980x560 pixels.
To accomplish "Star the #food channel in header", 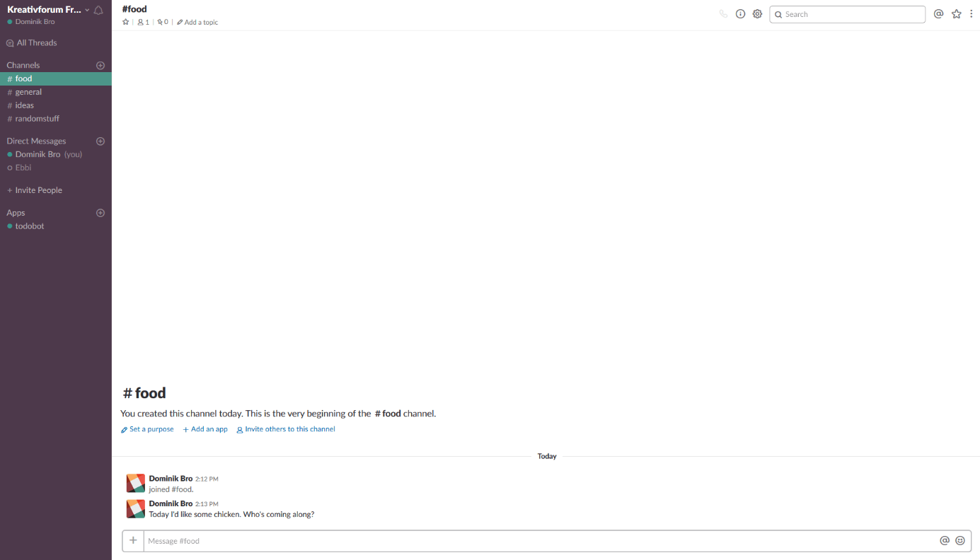I will point(126,22).
